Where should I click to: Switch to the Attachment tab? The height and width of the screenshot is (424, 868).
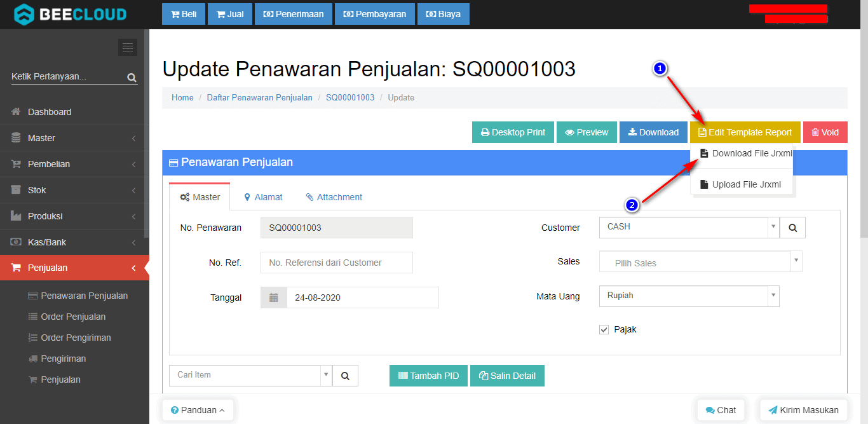[x=334, y=197]
